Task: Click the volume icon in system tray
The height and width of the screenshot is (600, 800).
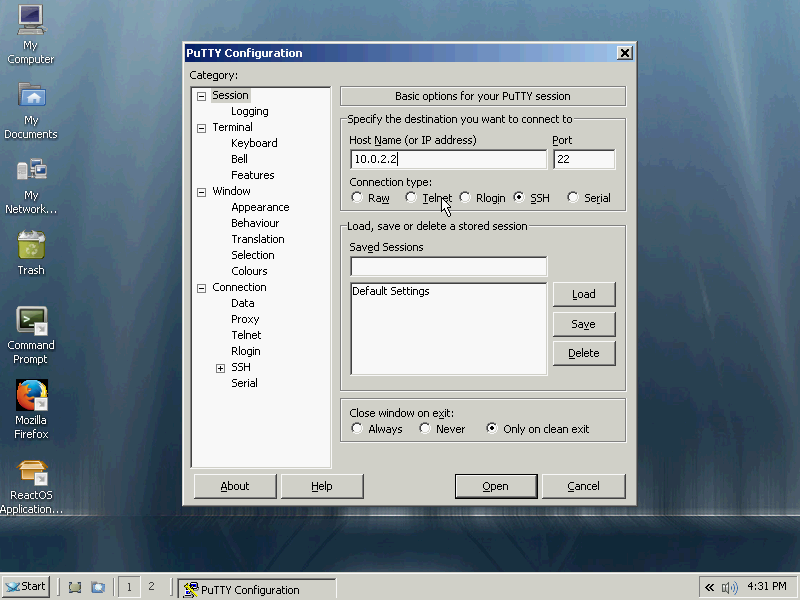Action: pos(729,587)
